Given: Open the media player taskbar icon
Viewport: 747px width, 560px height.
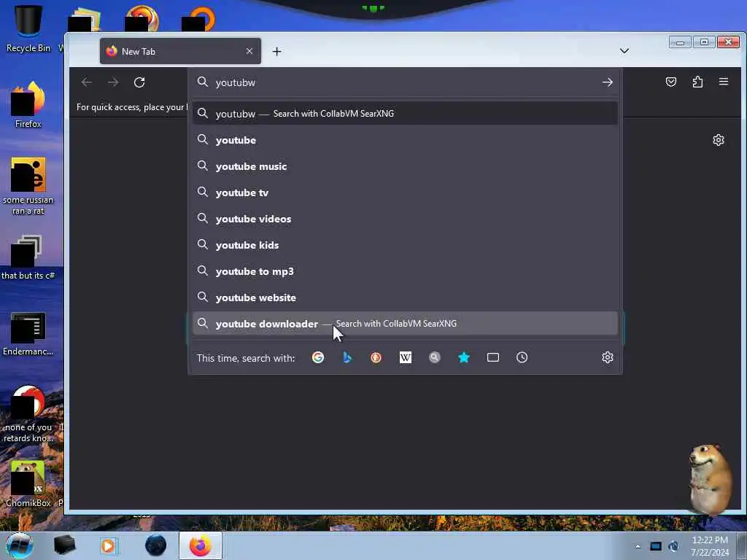Looking at the screenshot, I should tap(108, 545).
